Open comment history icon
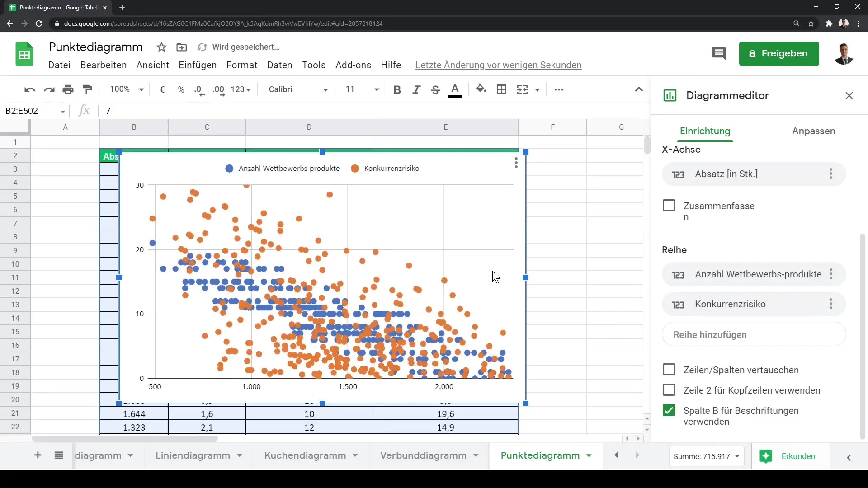Viewport: 868px width, 488px height. click(x=718, y=53)
